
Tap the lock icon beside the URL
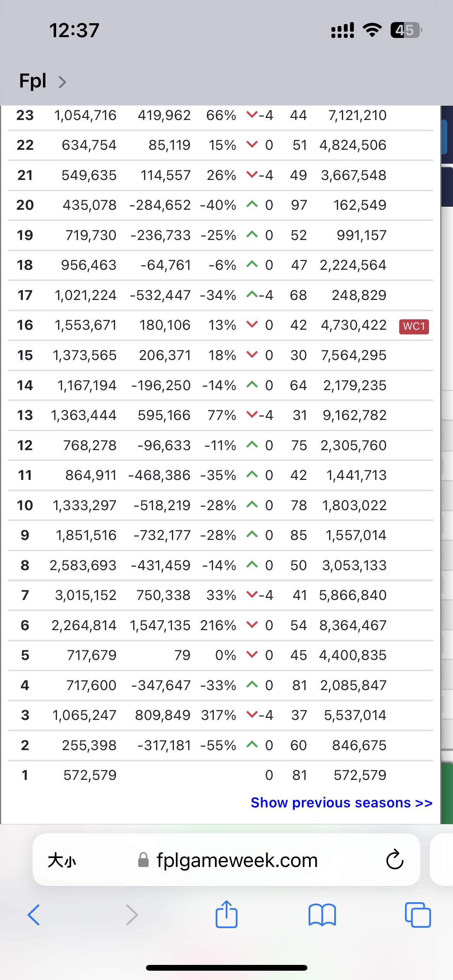click(144, 860)
